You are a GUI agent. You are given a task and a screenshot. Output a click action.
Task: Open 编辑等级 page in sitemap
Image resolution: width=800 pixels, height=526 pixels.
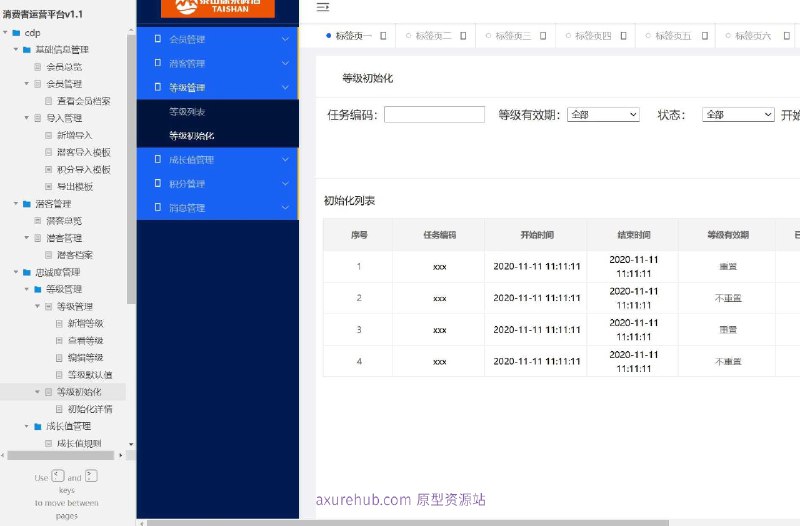pos(86,358)
